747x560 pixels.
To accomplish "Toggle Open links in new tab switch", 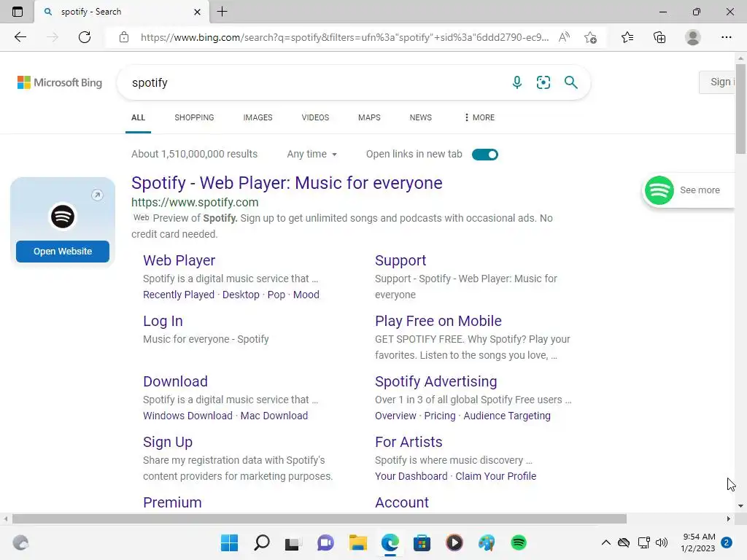I will (x=485, y=155).
